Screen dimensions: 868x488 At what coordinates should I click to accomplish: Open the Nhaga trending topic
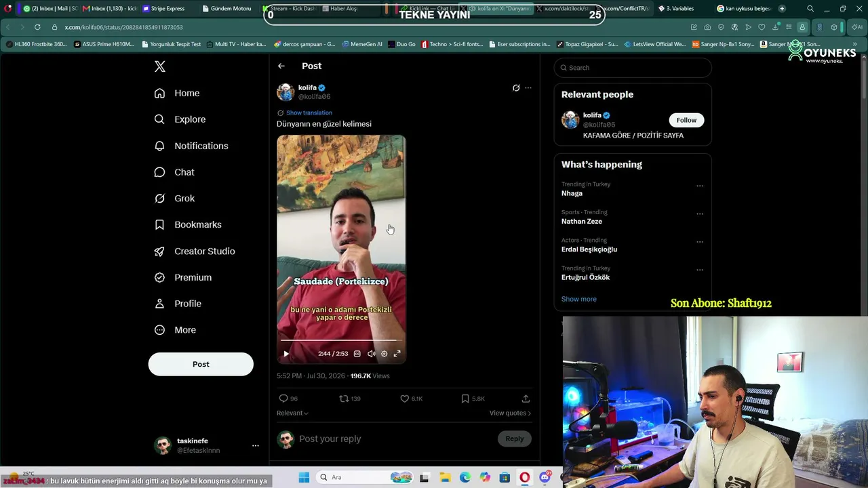coord(572,193)
